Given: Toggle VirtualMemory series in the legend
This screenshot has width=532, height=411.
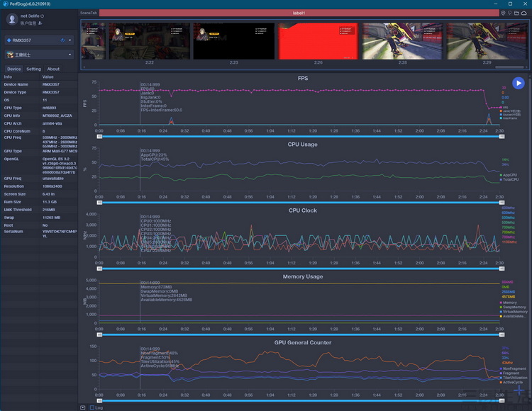Looking at the screenshot, I should pos(514,312).
